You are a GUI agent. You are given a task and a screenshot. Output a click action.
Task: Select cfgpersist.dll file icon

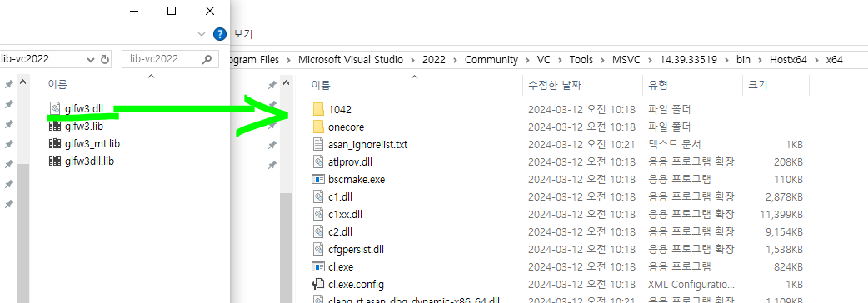[x=318, y=249]
